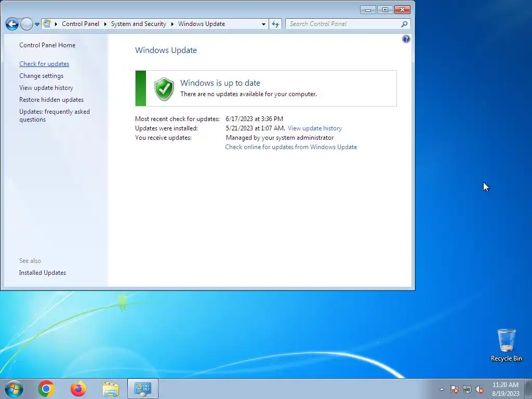Expand arrow after System and Security breadcrumb
This screenshot has width=532, height=399.
pos(172,24)
